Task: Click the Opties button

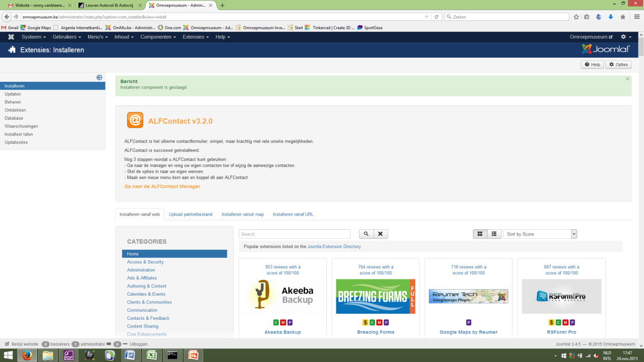Action: pos(618,65)
